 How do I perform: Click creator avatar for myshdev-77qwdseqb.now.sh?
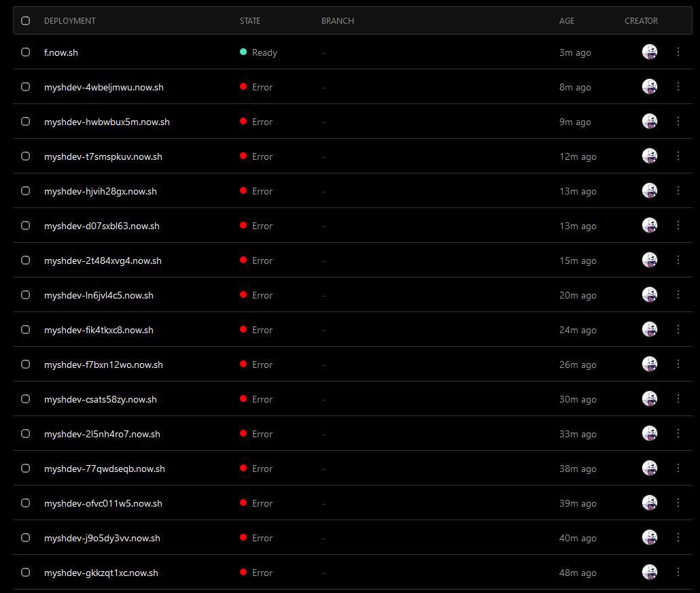pos(650,468)
